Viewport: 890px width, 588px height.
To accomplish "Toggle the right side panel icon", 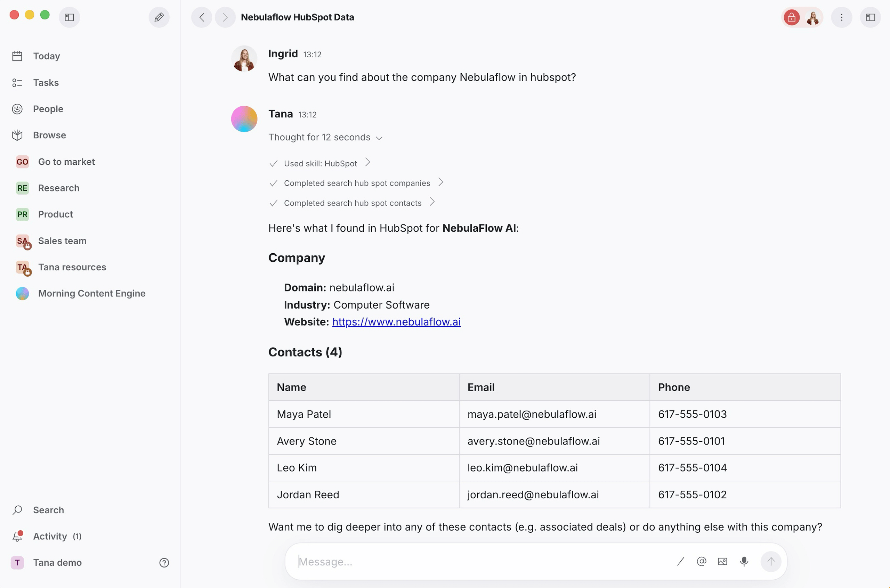I will [871, 17].
